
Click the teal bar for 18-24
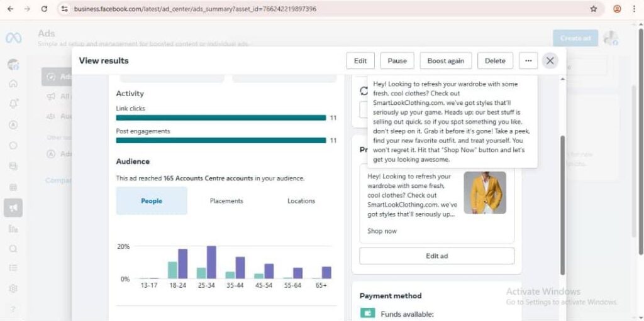pyautogui.click(x=173, y=270)
